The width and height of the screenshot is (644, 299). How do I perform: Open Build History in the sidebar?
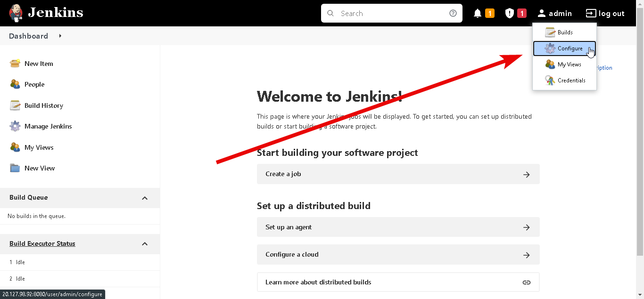(x=44, y=105)
